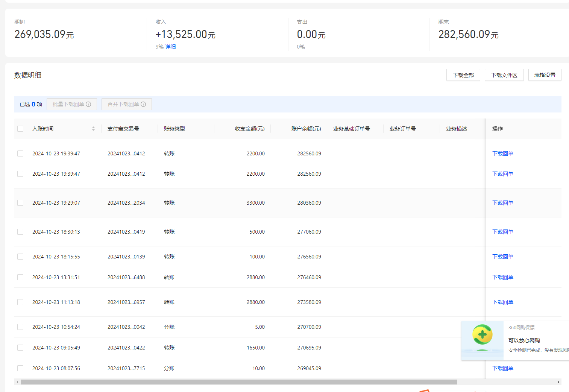Download receipt for 3300.00 transfer
The height and width of the screenshot is (392, 569).
click(502, 203)
